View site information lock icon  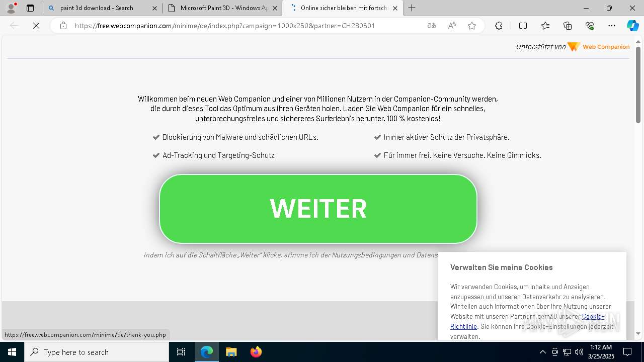coord(63,26)
